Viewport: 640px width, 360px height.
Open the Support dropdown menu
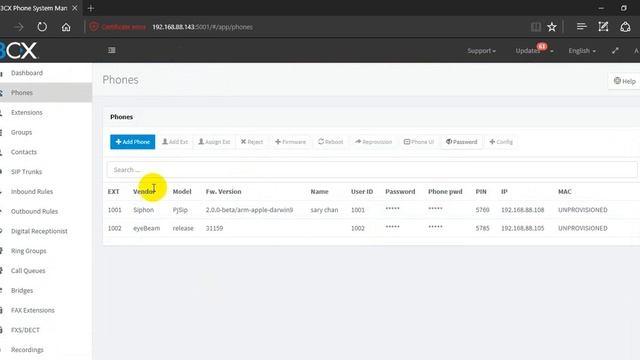coord(482,51)
